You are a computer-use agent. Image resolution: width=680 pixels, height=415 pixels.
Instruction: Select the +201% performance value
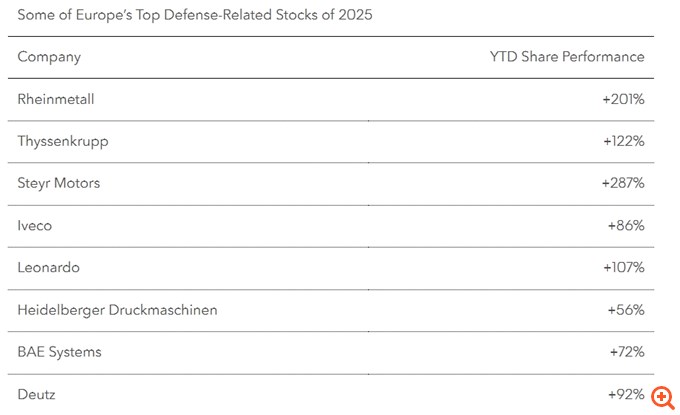click(623, 99)
